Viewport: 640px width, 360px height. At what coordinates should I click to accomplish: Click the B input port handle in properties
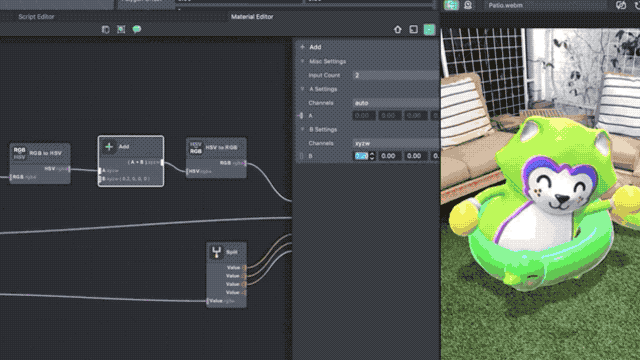tap(301, 156)
